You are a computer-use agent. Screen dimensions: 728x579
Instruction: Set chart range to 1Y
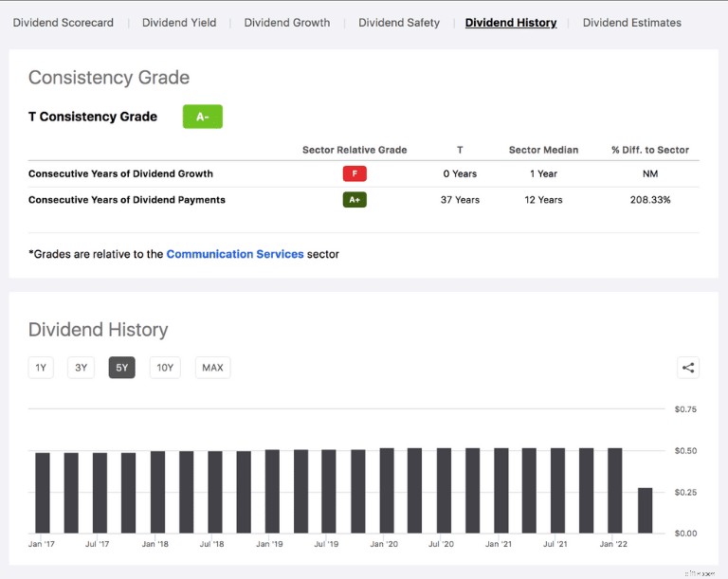tap(41, 368)
